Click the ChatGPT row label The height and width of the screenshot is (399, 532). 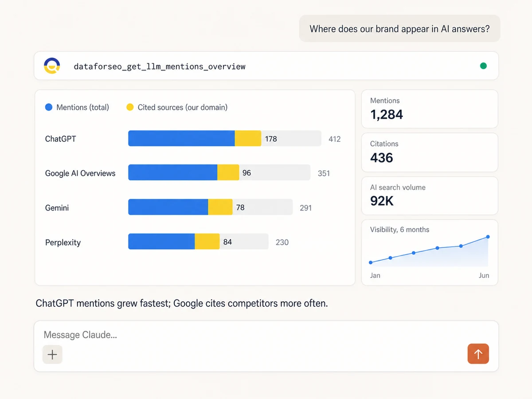(x=60, y=139)
